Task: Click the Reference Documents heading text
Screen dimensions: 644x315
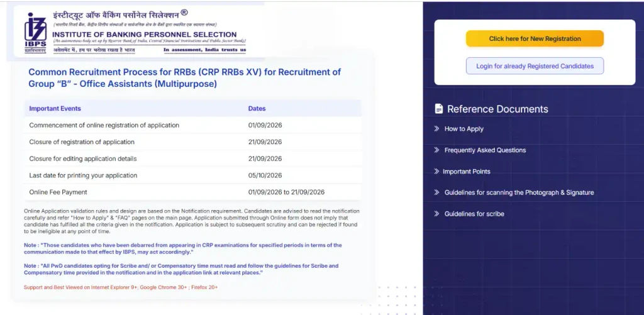Action: coord(497,109)
